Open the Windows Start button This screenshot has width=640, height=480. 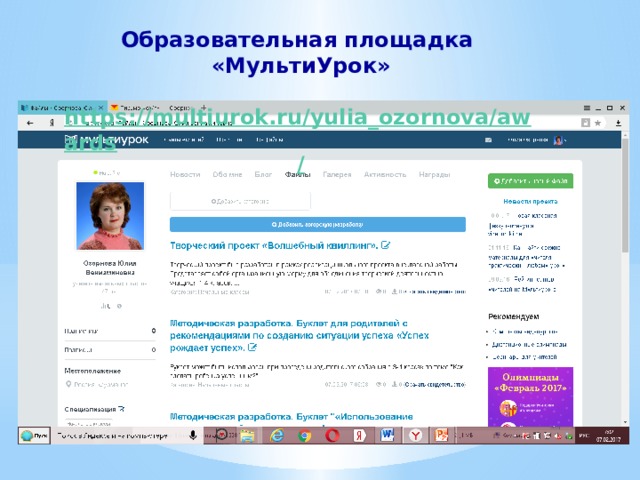coord(34,436)
